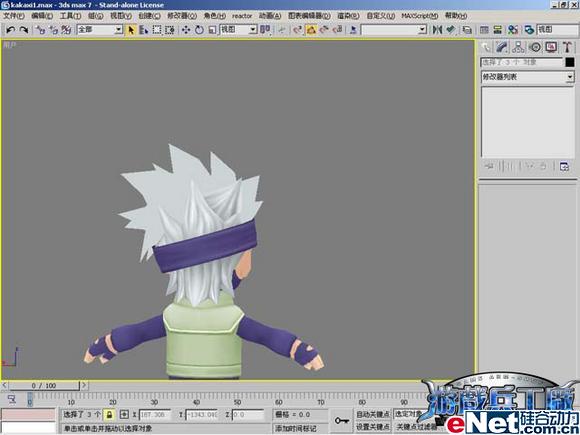The height and width of the screenshot is (435, 580).
Task: Toggle the selection lock padlock
Action: 109,415
